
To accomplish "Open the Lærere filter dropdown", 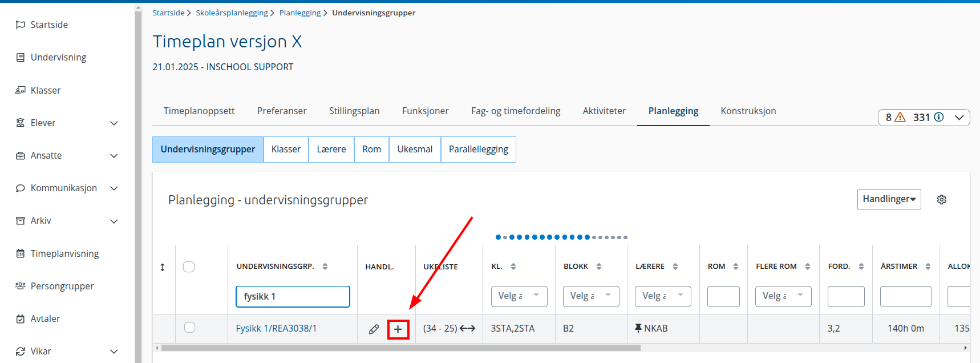I will [x=663, y=296].
